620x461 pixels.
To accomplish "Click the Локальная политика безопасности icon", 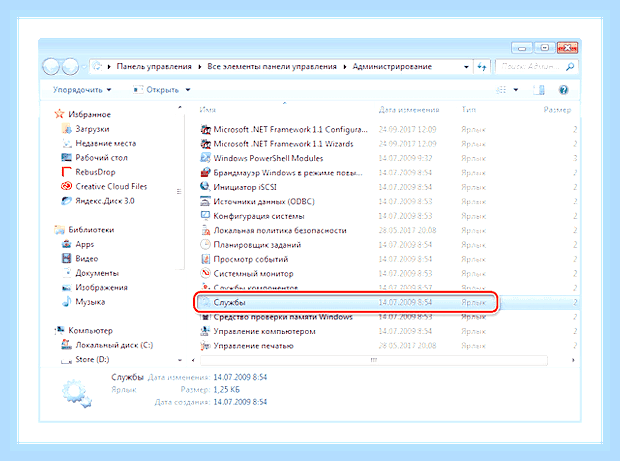I will click(x=205, y=230).
